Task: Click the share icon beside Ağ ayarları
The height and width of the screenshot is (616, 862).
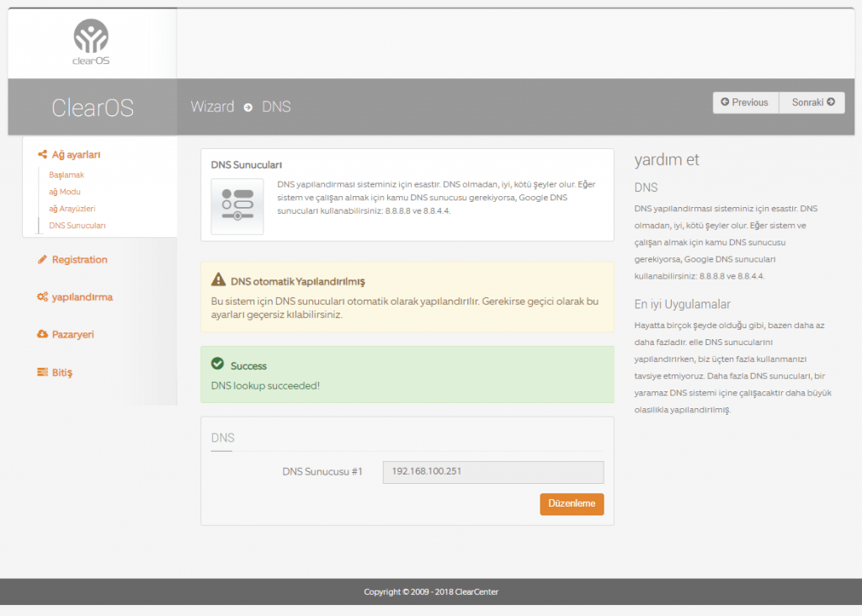Action: 42,155
